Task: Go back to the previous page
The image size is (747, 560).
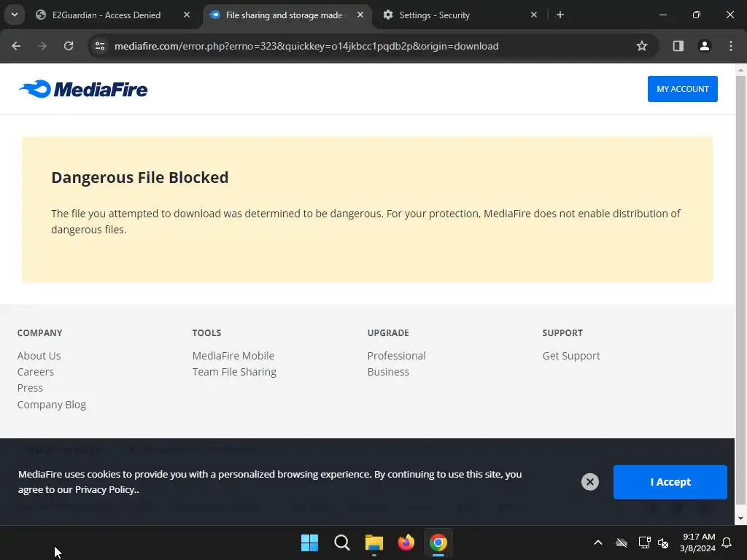Action: [x=16, y=46]
